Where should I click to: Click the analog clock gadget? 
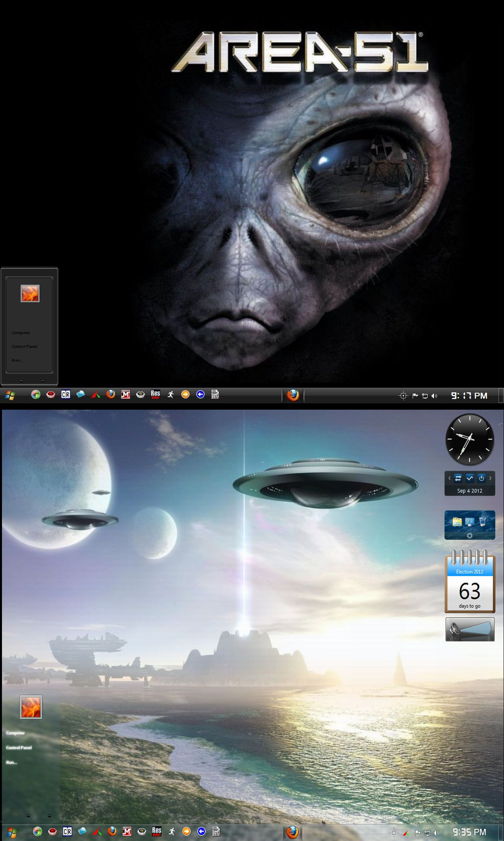470,439
